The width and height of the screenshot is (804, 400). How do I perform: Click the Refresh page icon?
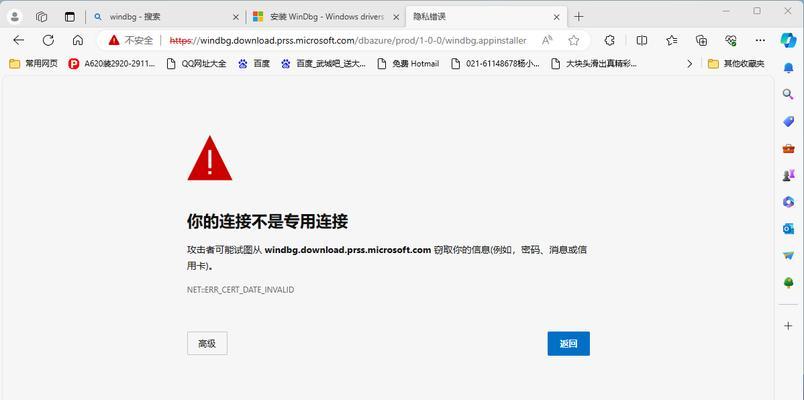(x=48, y=40)
